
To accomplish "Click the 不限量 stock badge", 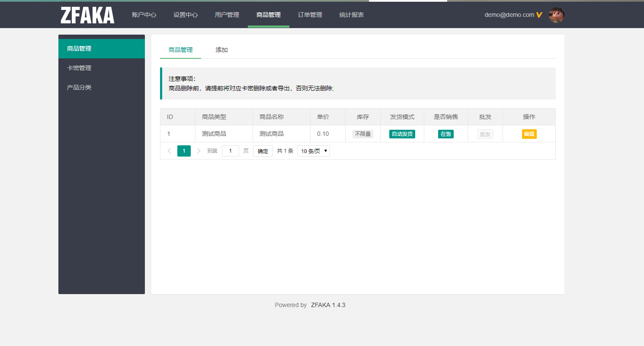I will coord(362,134).
